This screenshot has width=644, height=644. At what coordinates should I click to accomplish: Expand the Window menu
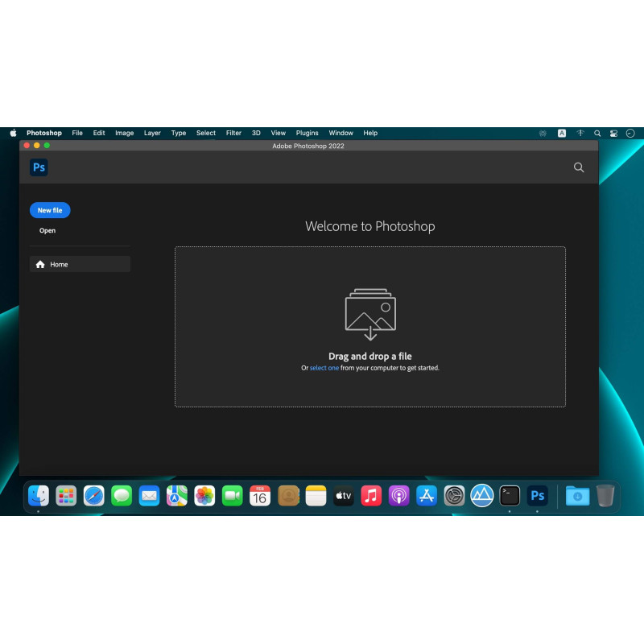click(341, 133)
